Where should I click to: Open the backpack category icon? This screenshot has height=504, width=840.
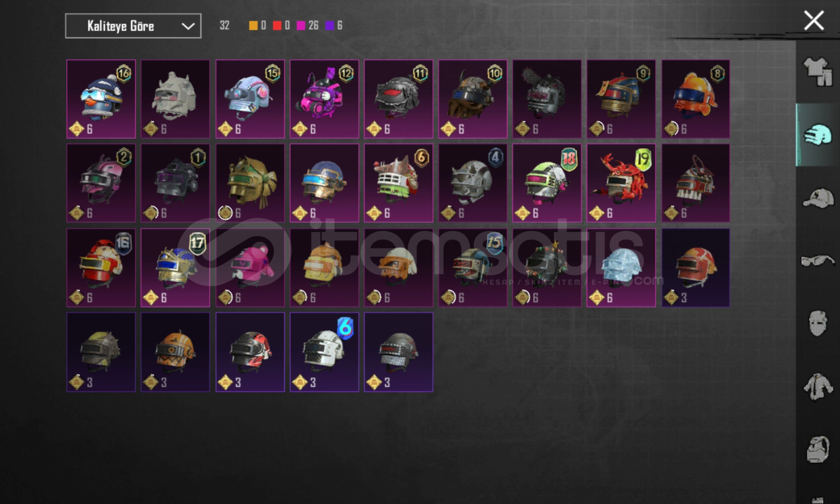coord(818,449)
